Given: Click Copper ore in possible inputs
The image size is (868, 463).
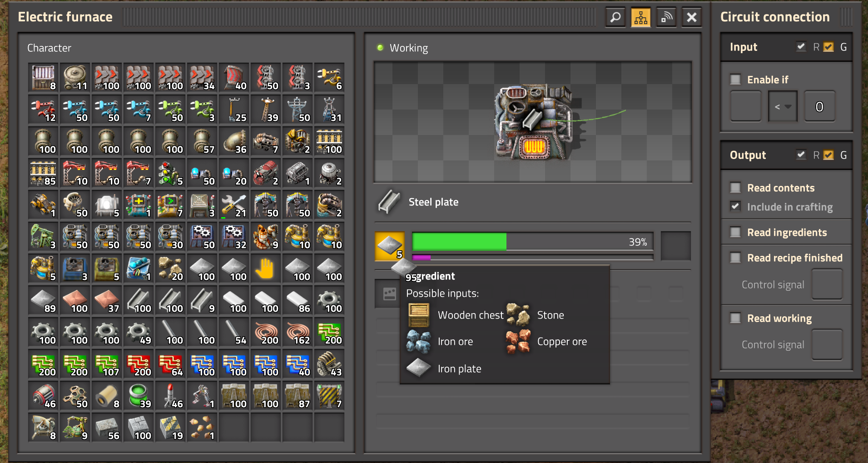Looking at the screenshot, I should pos(547,342).
